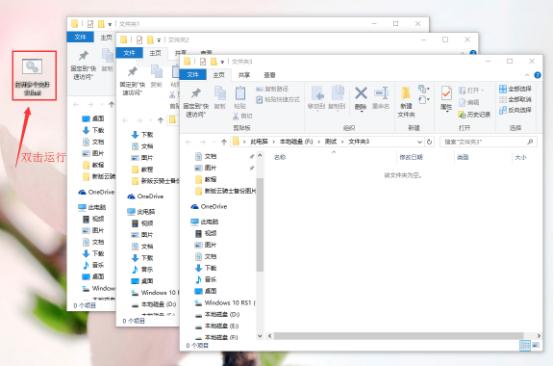Click the 剪切 scissors icon in front window
This screenshot has height=366, width=554.
[x=236, y=116]
